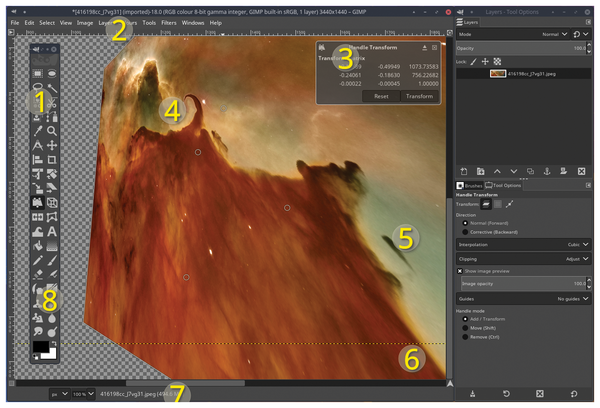The image size is (600, 408).
Task: Open the File menu
Action: [x=15, y=23]
